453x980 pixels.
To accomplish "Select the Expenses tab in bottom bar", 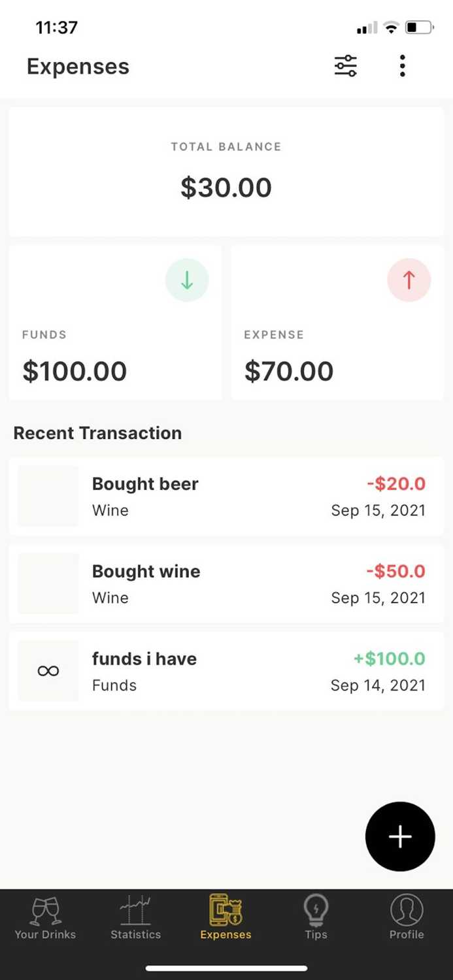I will [x=226, y=918].
